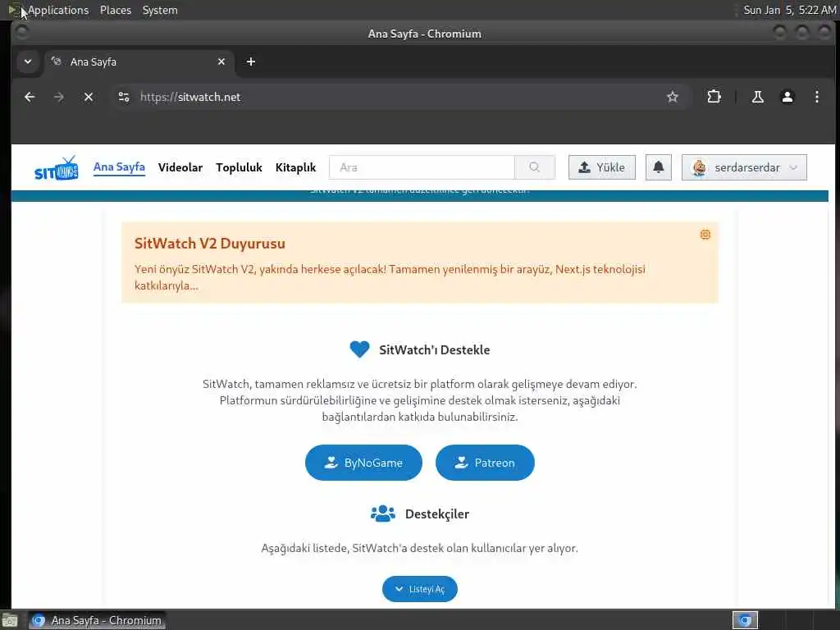
Task: Click the SitWatch'ı Destekle heading
Action: 435,349
